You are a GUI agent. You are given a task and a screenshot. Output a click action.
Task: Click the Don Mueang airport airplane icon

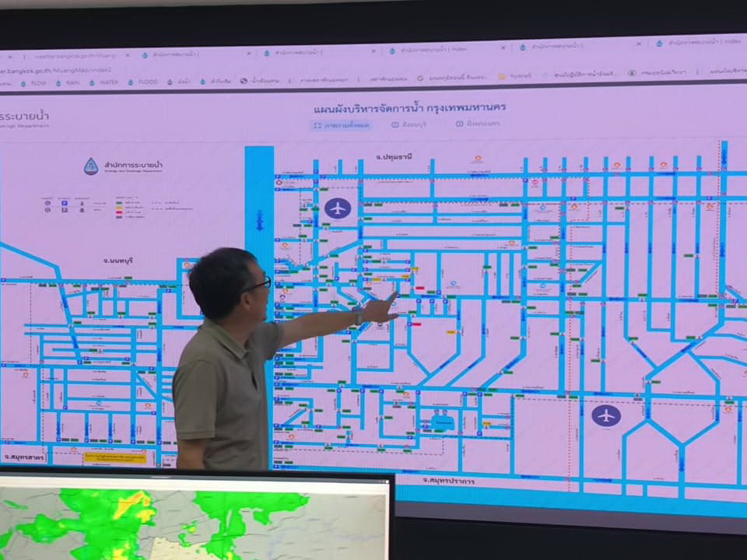coord(338,208)
